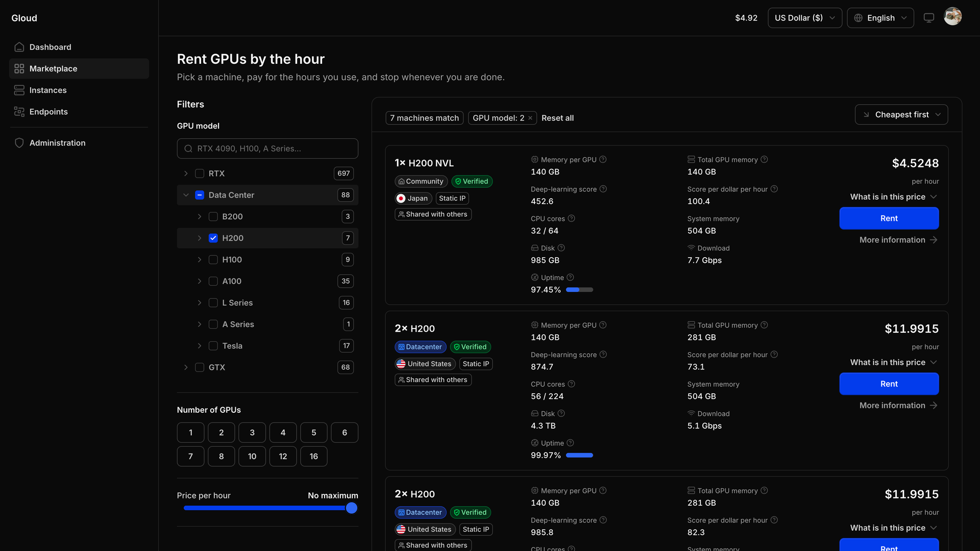
Task: Click the Dashboard home icon
Action: point(19,47)
